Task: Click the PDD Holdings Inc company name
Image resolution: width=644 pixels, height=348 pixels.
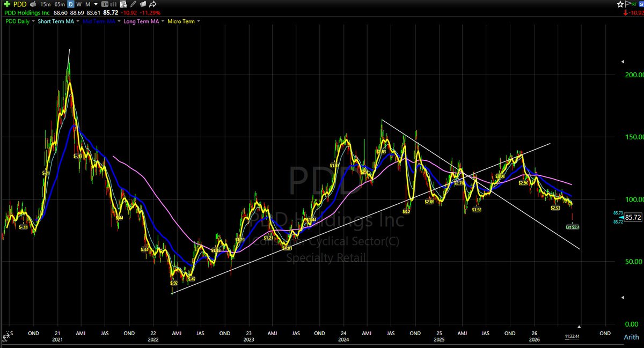Action: click(x=27, y=13)
